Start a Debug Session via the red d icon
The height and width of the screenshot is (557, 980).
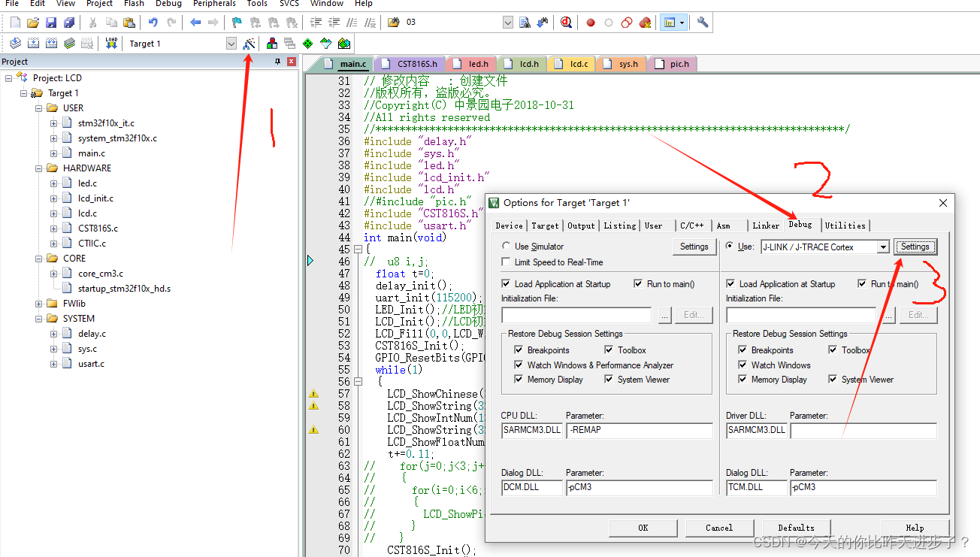[566, 22]
